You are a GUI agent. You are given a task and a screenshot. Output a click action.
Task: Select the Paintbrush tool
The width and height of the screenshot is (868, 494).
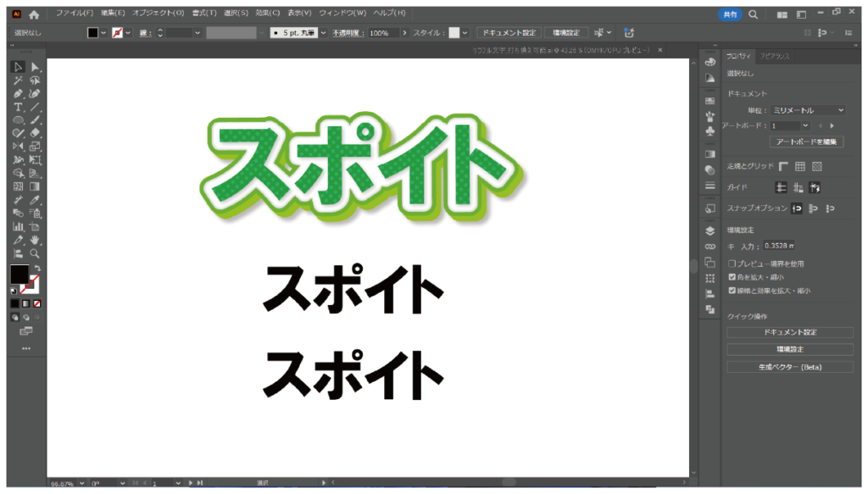click(35, 120)
